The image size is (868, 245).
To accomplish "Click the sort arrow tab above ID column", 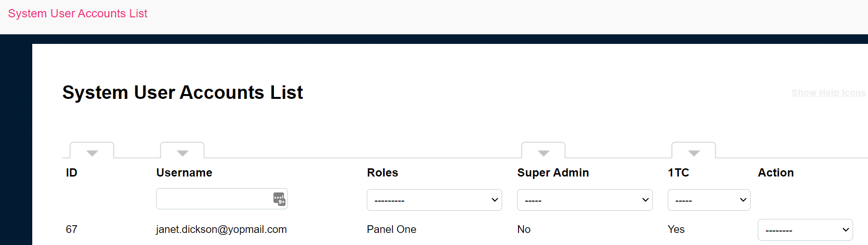I will coord(92,150).
